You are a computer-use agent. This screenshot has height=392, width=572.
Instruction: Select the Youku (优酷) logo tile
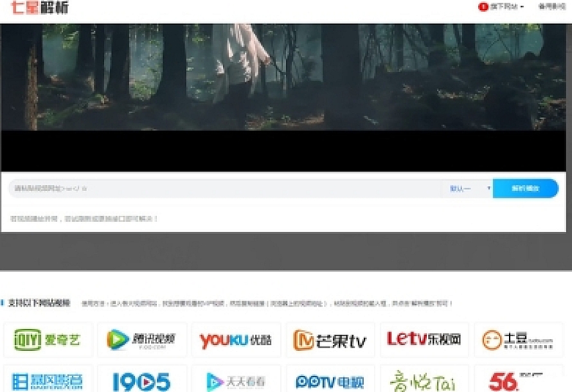coord(236,340)
